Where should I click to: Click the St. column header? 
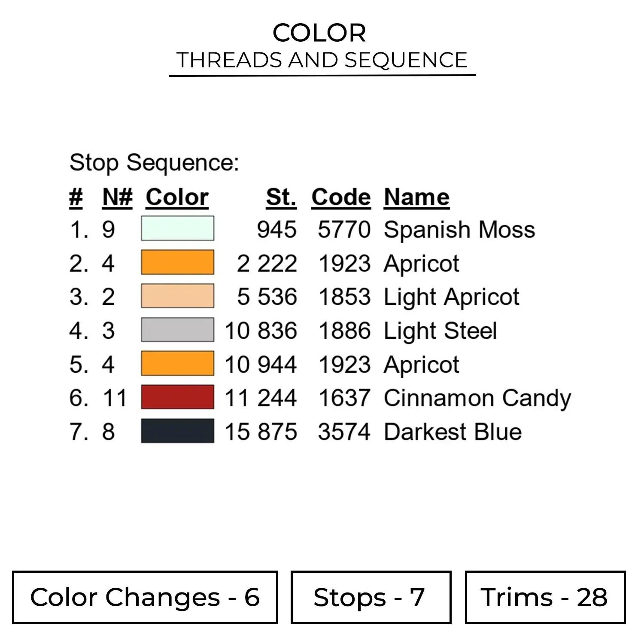(281, 197)
